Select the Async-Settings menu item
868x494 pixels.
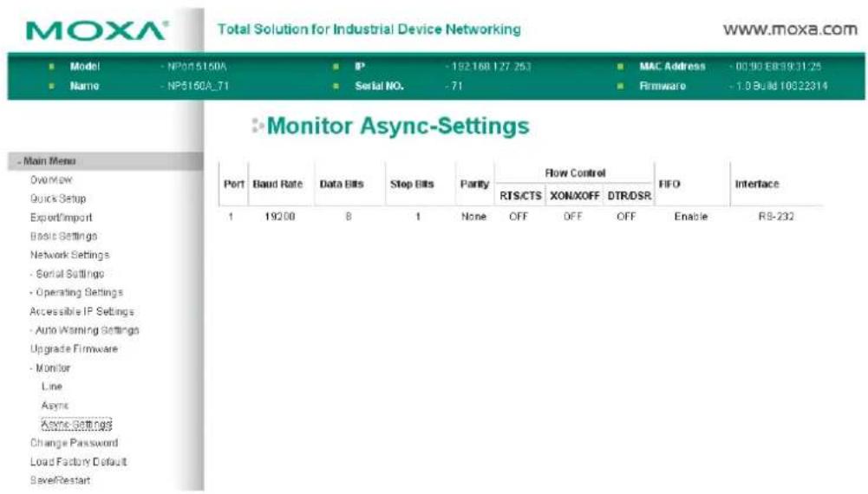pos(76,425)
